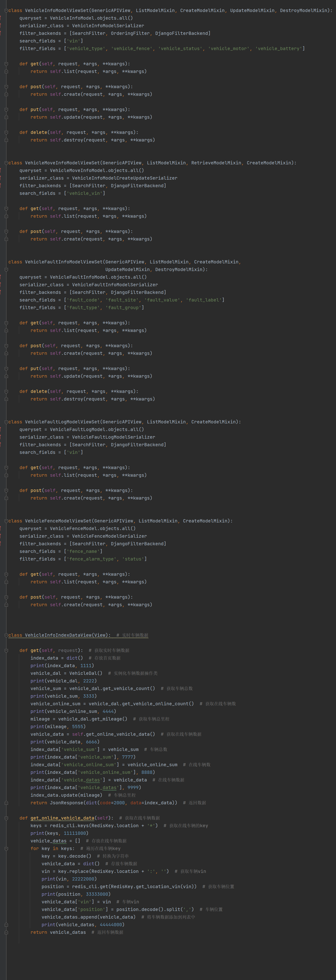336x980 pixels.
Task: Click override arrow beside VehicleInfoModelSerializer serializer_class line
Action: [1, 26]
